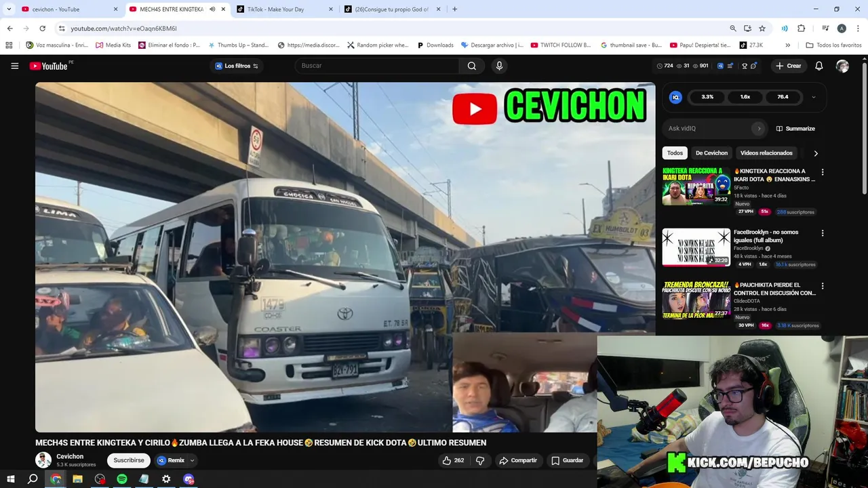Select the Videos relacionados chip

[766, 153]
